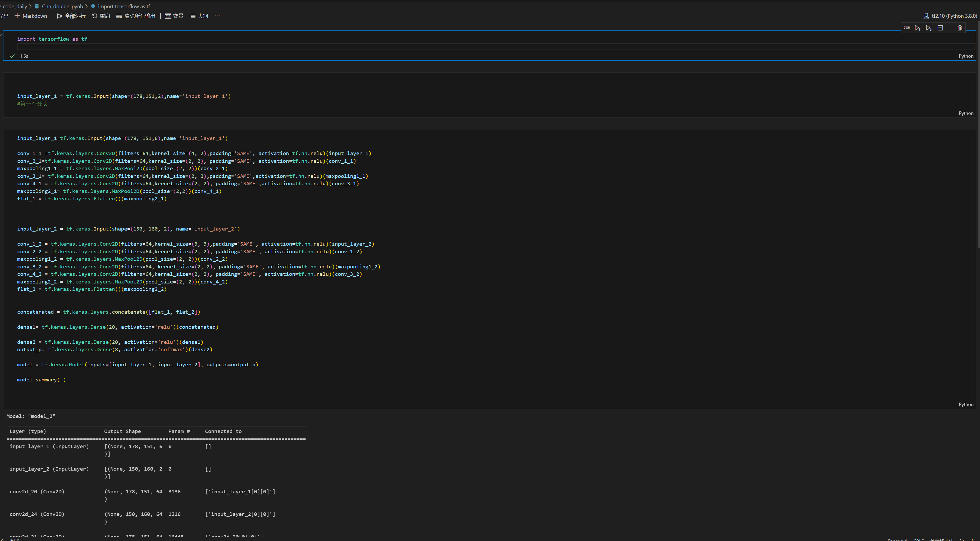Click the split cell icon

(x=940, y=28)
